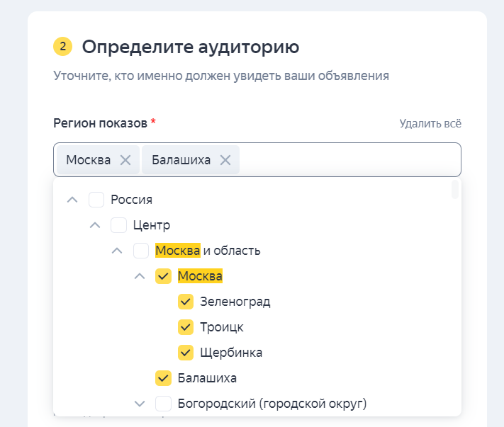
Task: Select the Зеленоград tree item label
Action: tap(235, 302)
